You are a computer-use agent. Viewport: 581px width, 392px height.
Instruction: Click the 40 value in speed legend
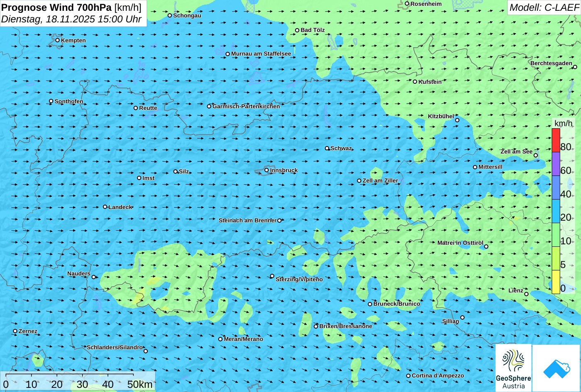click(566, 194)
